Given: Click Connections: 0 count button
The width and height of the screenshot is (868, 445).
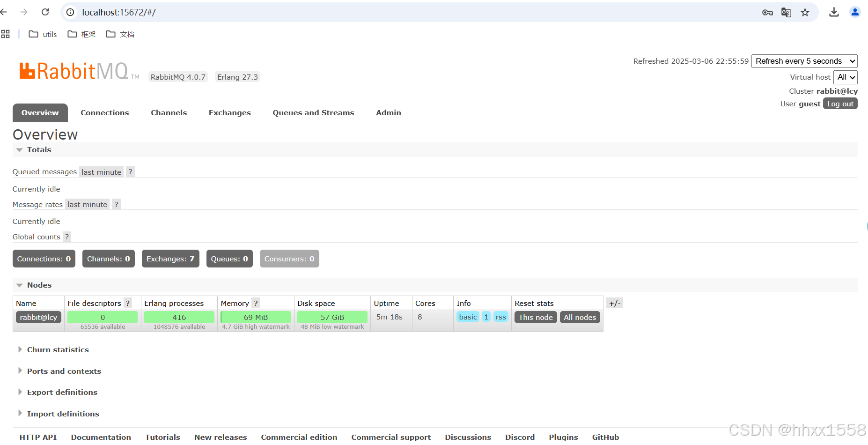Looking at the screenshot, I should [44, 259].
